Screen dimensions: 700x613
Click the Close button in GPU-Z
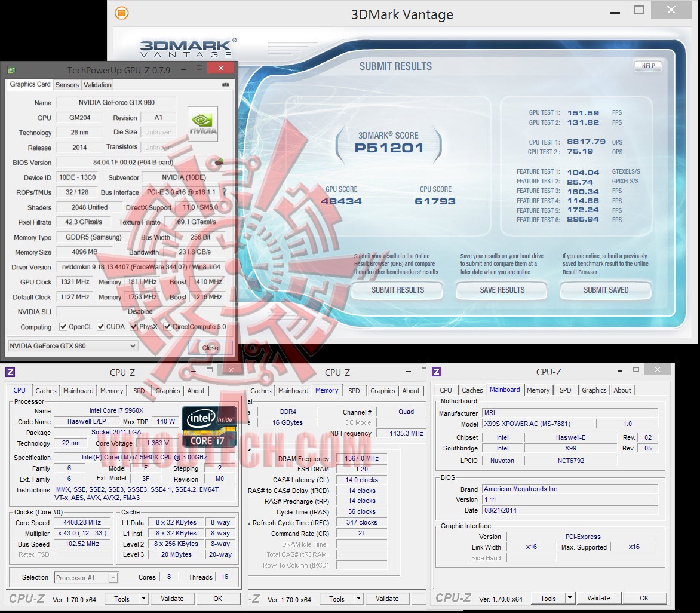[x=210, y=347]
